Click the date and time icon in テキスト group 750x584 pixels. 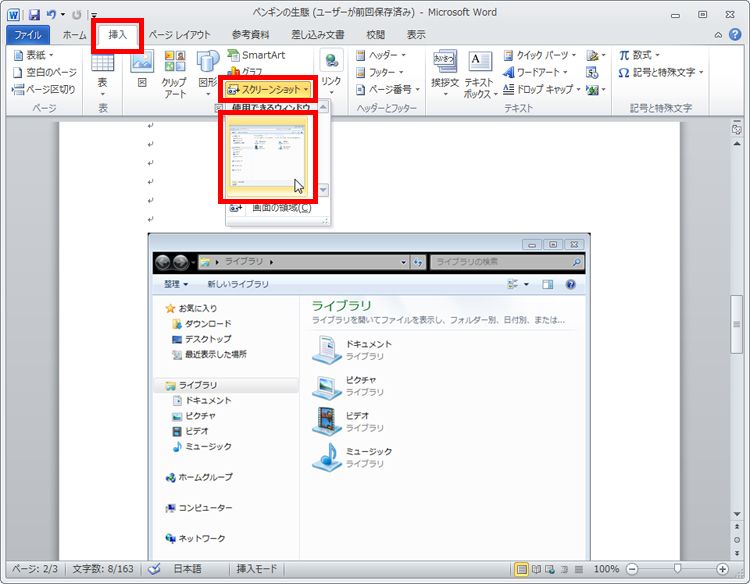click(x=592, y=73)
